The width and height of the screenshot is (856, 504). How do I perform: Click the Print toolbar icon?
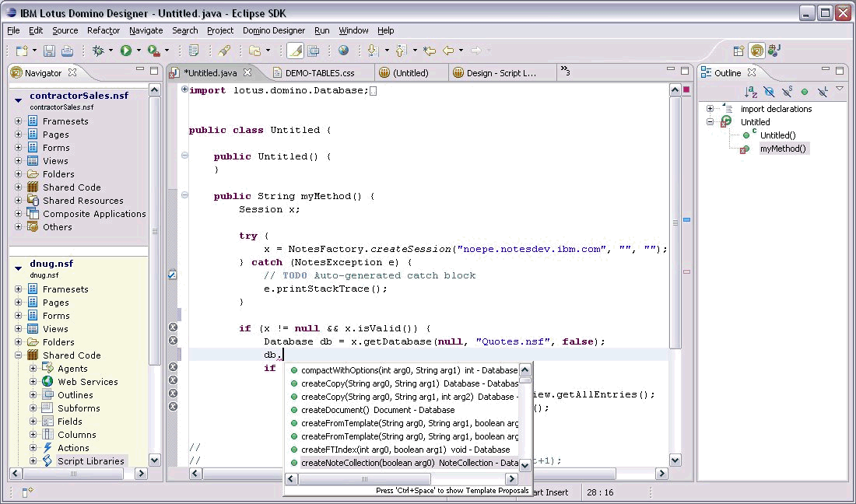click(67, 51)
